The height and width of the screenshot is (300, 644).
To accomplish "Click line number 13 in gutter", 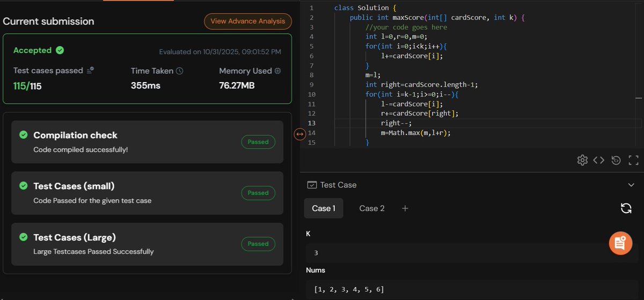I will point(311,123).
